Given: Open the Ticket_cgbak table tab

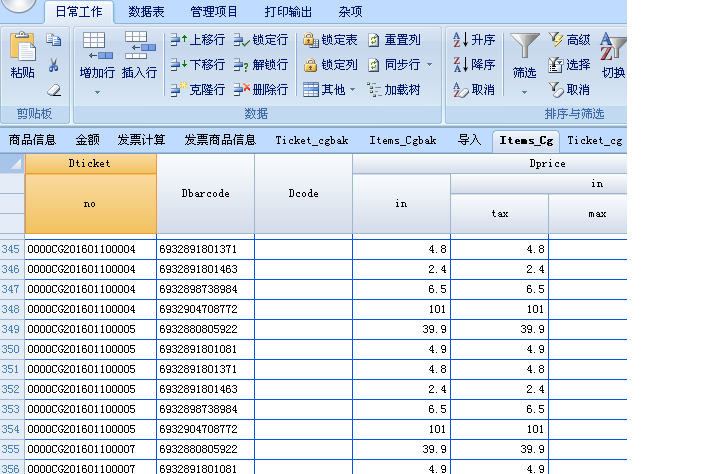Looking at the screenshot, I should point(312,140).
